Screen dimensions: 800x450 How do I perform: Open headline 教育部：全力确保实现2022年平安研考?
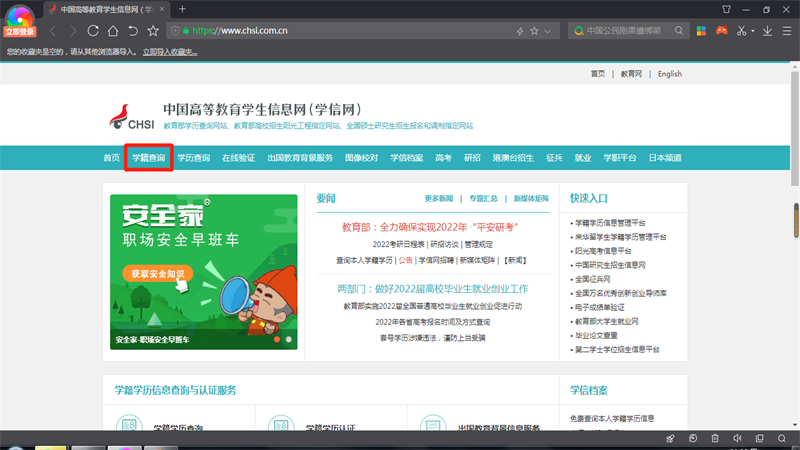coord(430,227)
